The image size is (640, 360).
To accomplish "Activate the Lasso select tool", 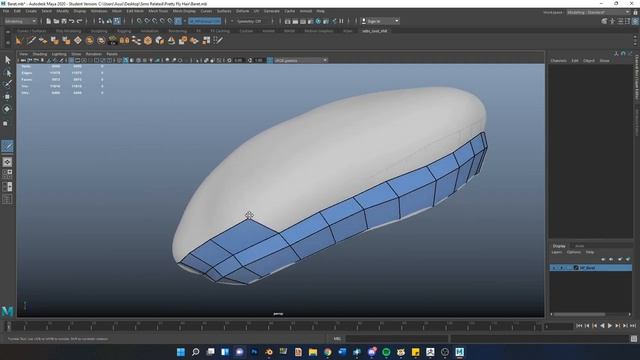I will point(7,73).
